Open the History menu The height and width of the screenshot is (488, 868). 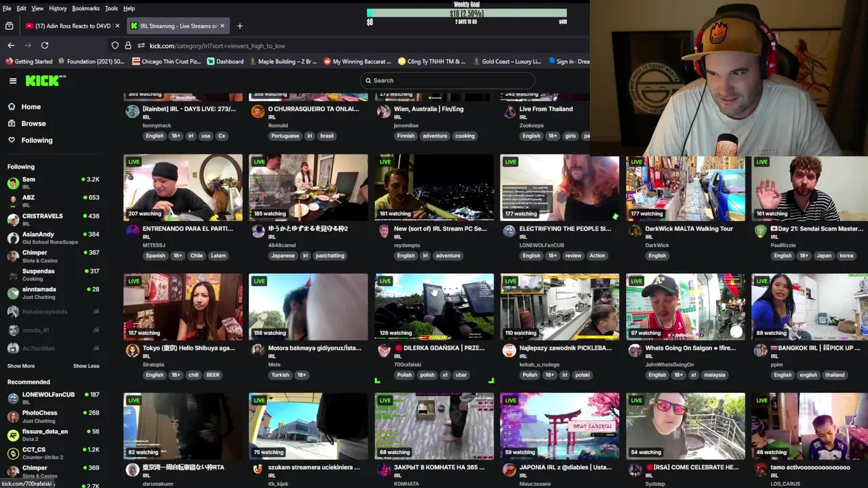click(58, 8)
